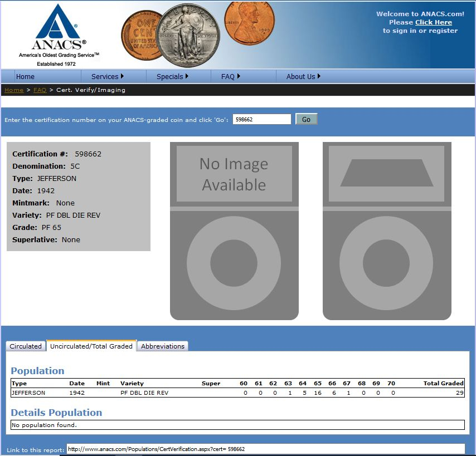Click the grade 64 population count 5
The image size is (476, 456).
click(304, 393)
